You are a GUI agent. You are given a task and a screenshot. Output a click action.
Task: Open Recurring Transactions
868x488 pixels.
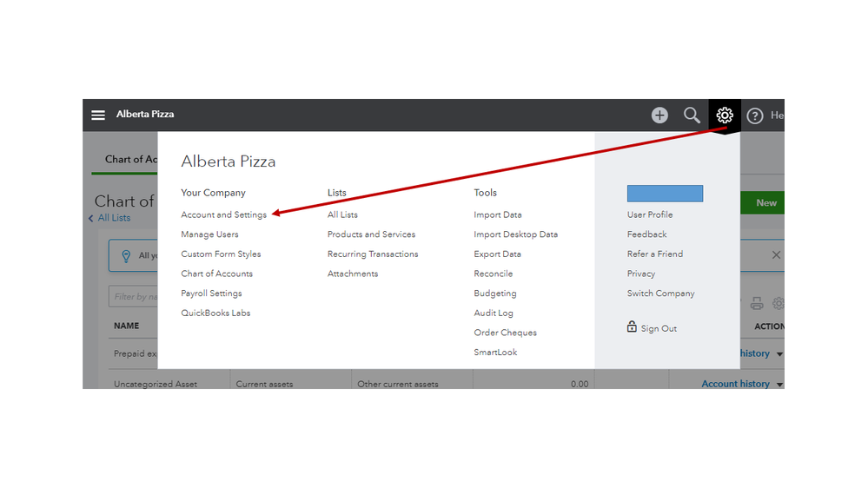coord(373,254)
